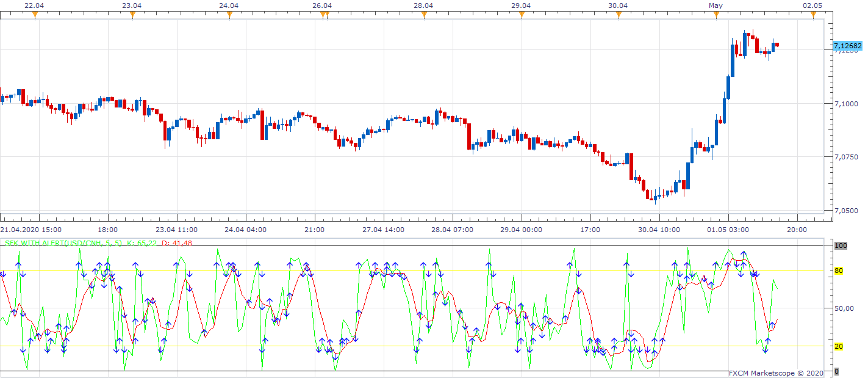Click the 27.04 14:00 time label

pyautogui.click(x=384, y=230)
